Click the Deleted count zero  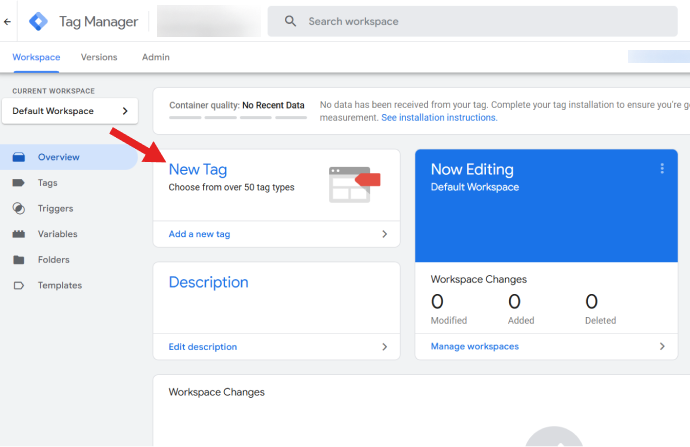[x=591, y=301]
